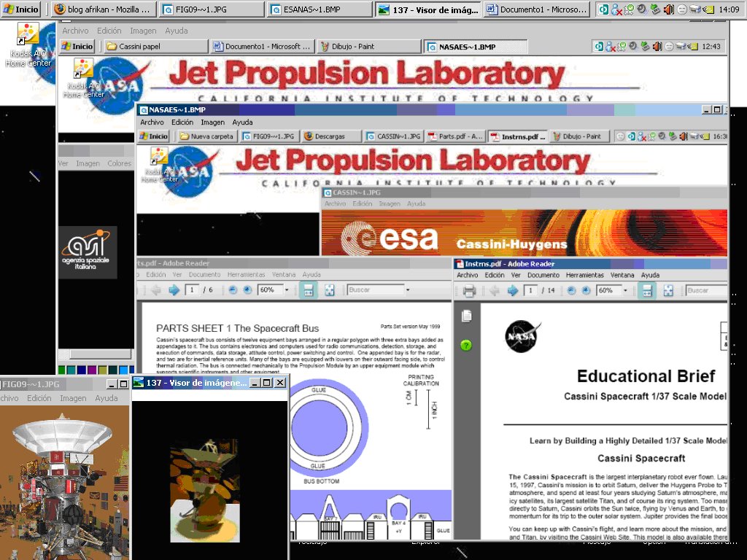
Task: Click the page number field in Instrns.pdf reader
Action: (531, 290)
